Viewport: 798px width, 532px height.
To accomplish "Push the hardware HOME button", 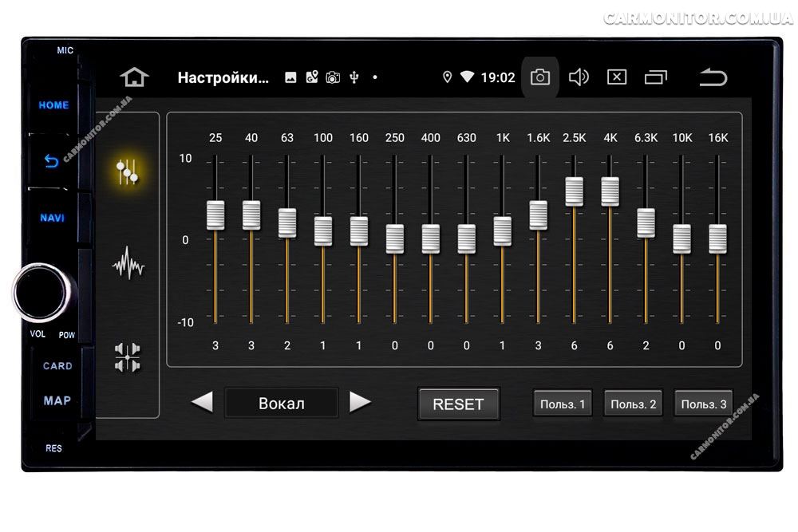I will (53, 104).
